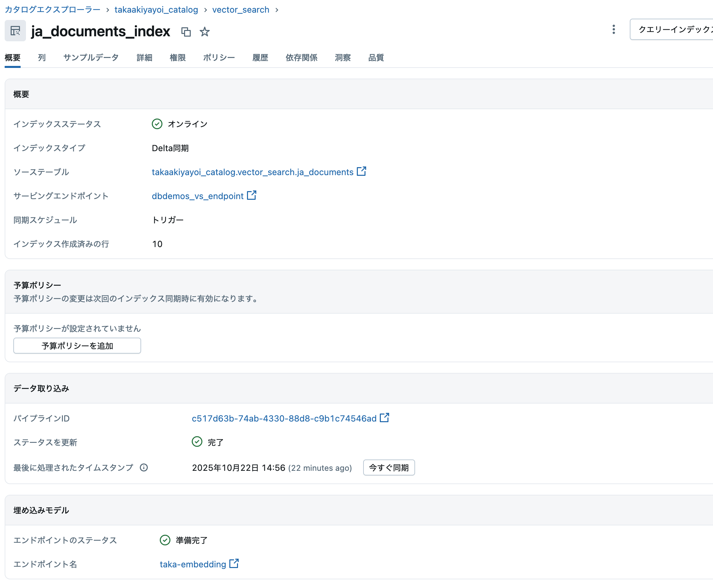Open taka-embedding via its external link icon
This screenshot has height=588, width=713.
pyautogui.click(x=234, y=564)
